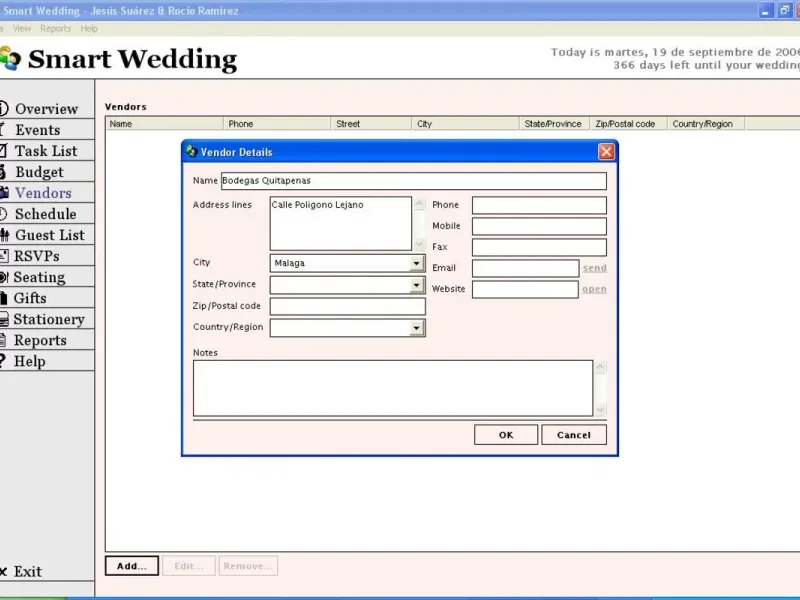The width and height of the screenshot is (800, 600).
Task: Click the Name field with Bodegas Quitapenas
Action: tap(414, 181)
